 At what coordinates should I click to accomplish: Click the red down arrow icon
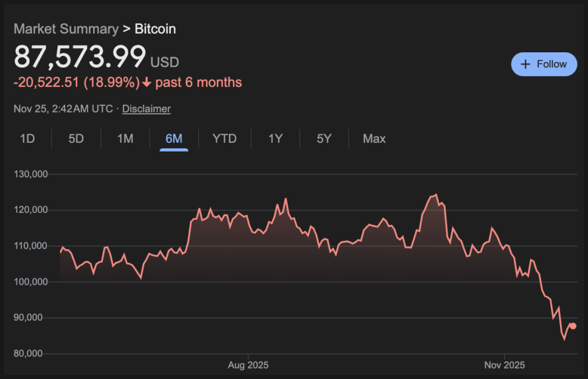pos(147,83)
